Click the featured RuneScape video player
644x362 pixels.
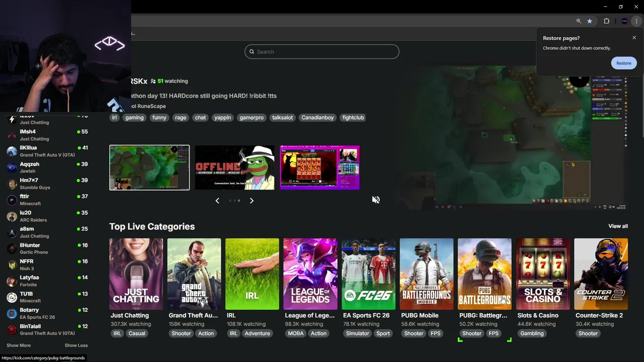(x=512, y=137)
